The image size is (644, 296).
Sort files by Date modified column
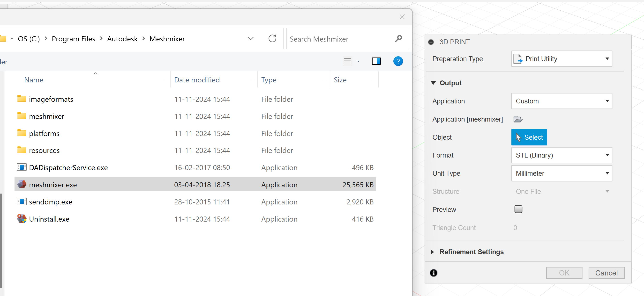point(197,80)
